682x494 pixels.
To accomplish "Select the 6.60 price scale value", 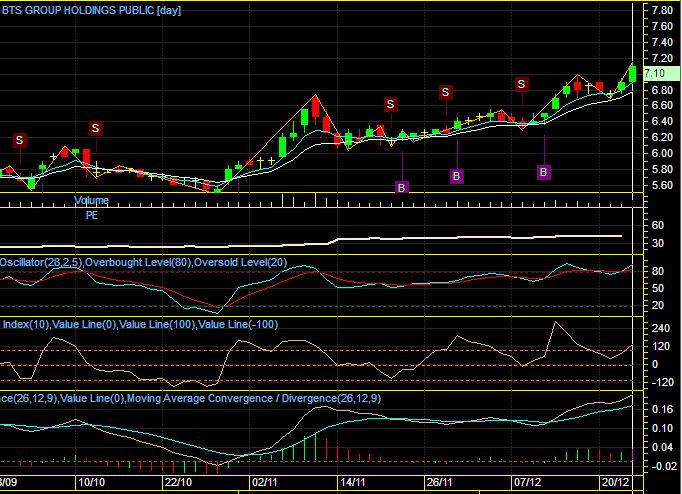I will click(x=662, y=105).
